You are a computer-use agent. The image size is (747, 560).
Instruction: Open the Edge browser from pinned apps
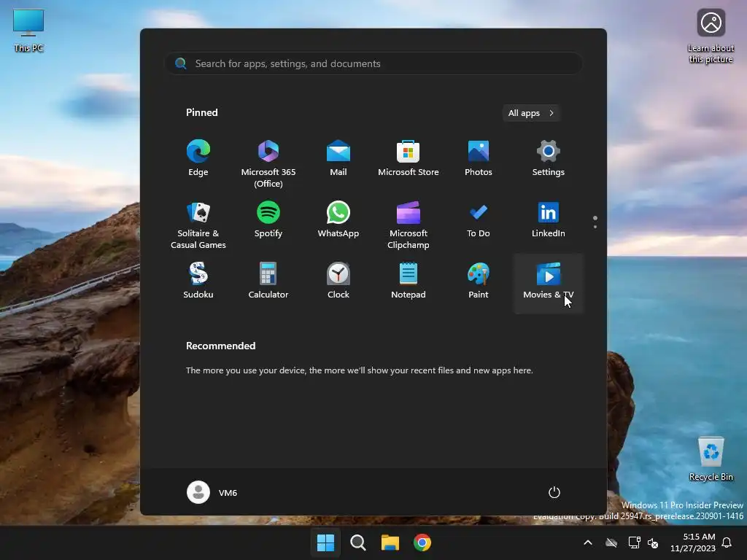198,158
